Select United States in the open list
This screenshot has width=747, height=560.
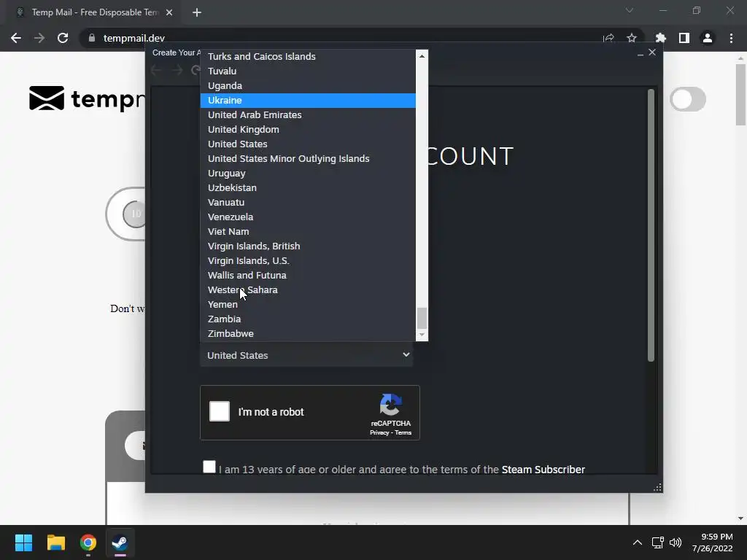point(308,144)
